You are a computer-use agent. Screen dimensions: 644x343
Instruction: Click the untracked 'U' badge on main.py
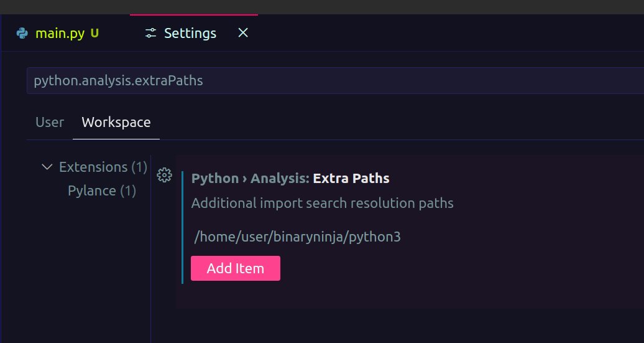pos(94,34)
